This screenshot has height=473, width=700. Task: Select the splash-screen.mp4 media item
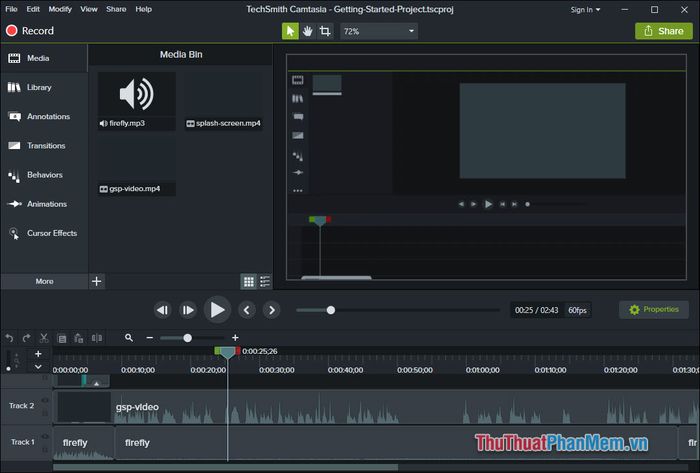point(223,101)
